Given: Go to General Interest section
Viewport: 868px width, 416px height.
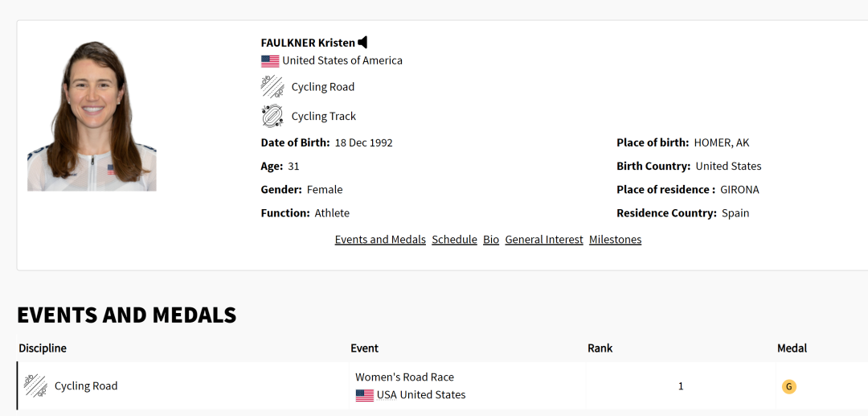Looking at the screenshot, I should [544, 239].
